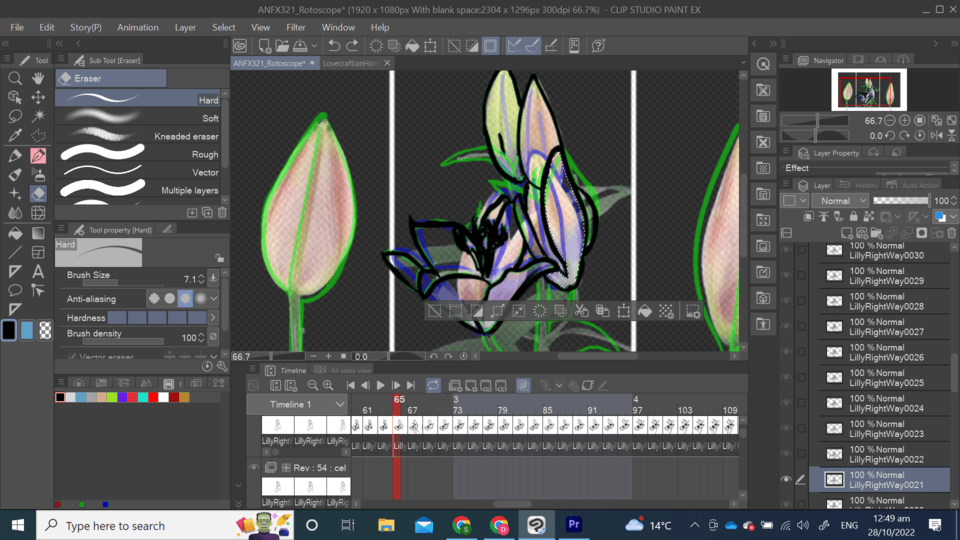960x540 pixels.
Task: Open File Explorer from taskbar
Action: [x=386, y=525]
